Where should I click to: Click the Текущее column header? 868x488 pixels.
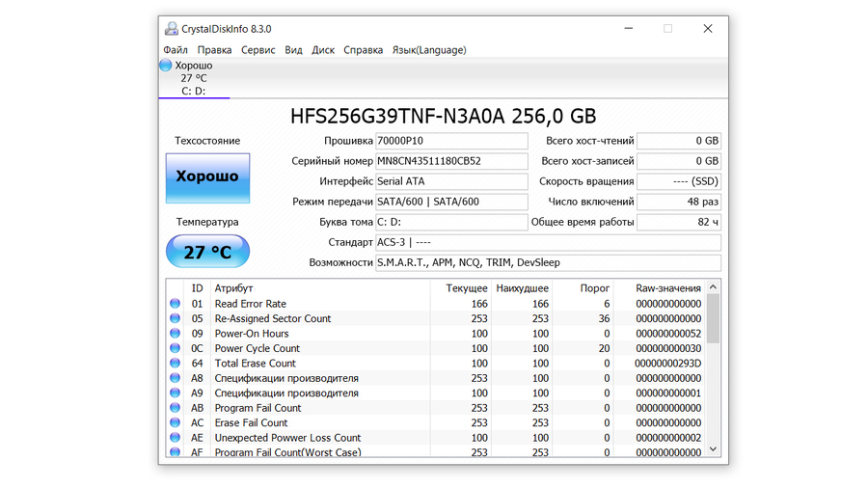tap(461, 288)
